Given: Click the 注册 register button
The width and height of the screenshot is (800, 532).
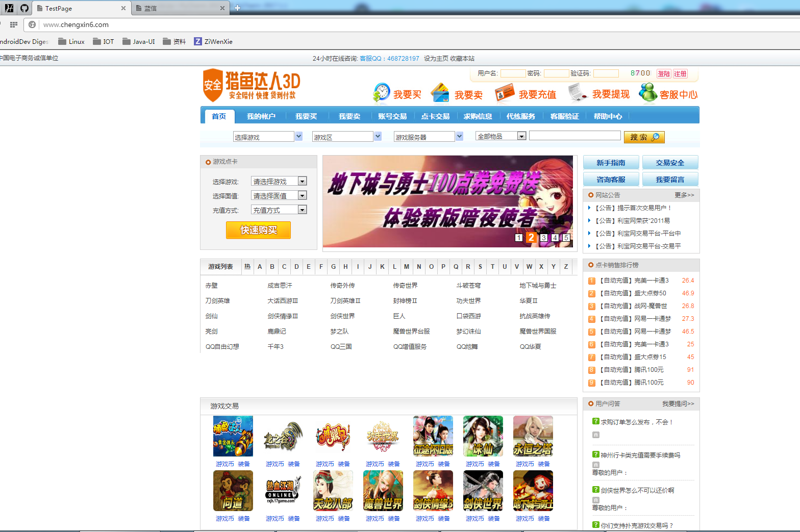Looking at the screenshot, I should (680, 73).
